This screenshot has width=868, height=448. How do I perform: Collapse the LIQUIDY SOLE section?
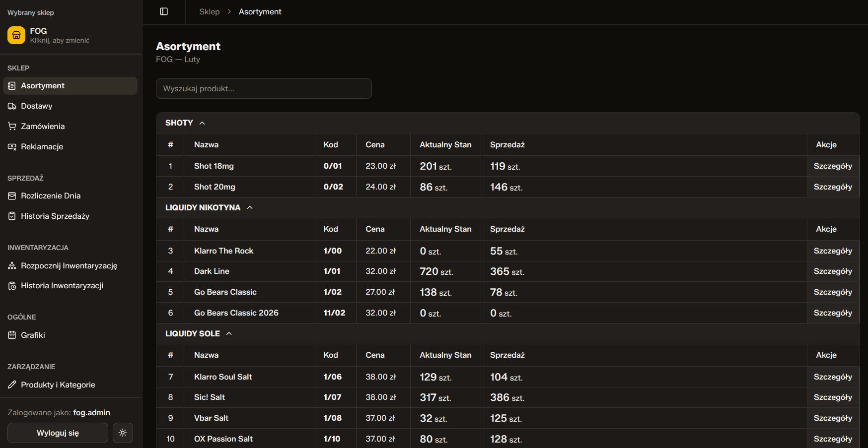(229, 334)
